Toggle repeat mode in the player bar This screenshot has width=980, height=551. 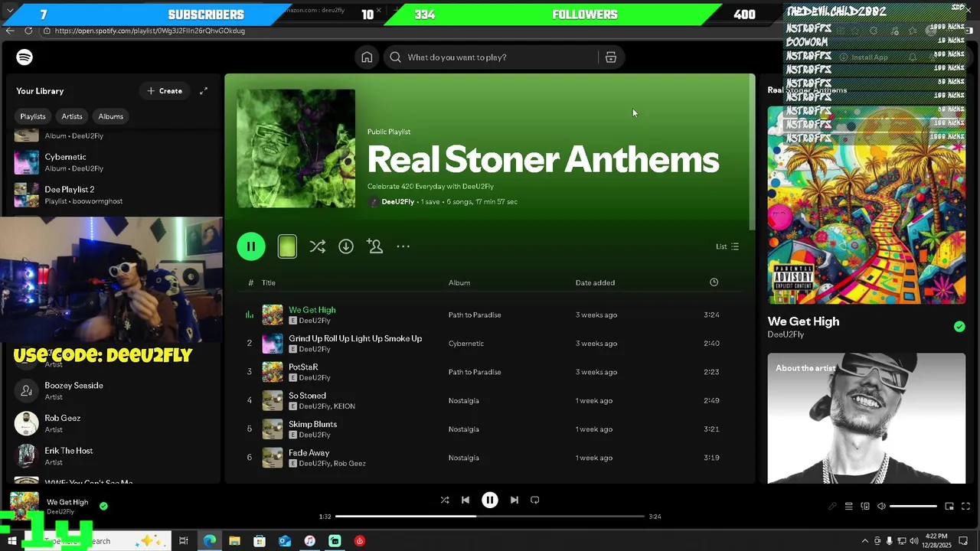[x=535, y=500]
